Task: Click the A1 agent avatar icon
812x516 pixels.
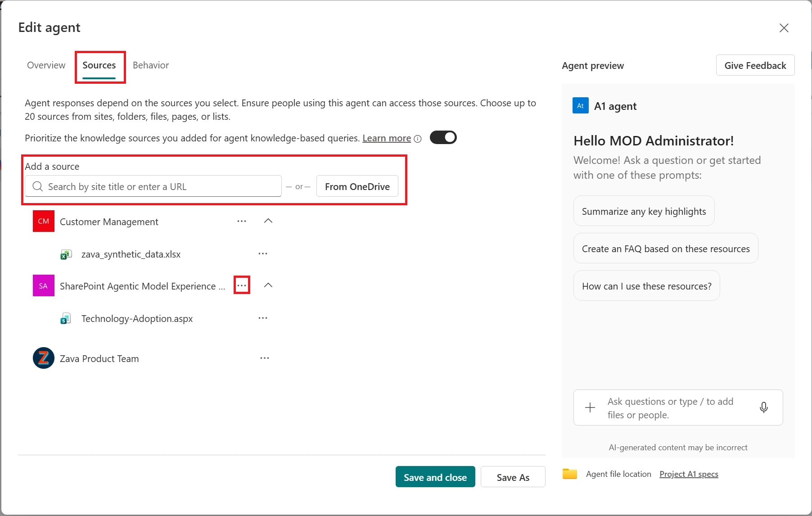Action: click(x=580, y=105)
